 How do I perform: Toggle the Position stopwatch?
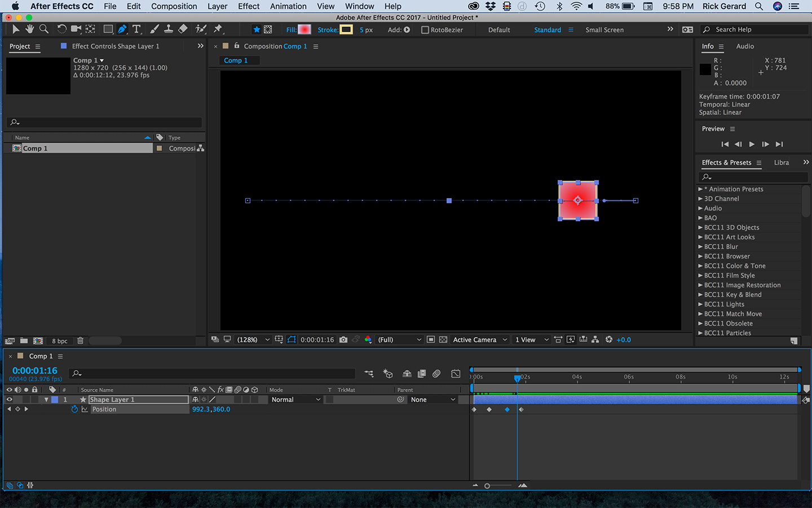[74, 409]
